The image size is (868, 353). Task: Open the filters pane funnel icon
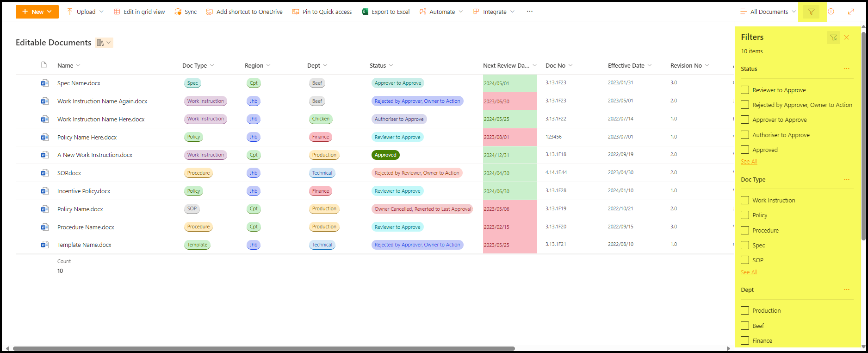tap(811, 12)
